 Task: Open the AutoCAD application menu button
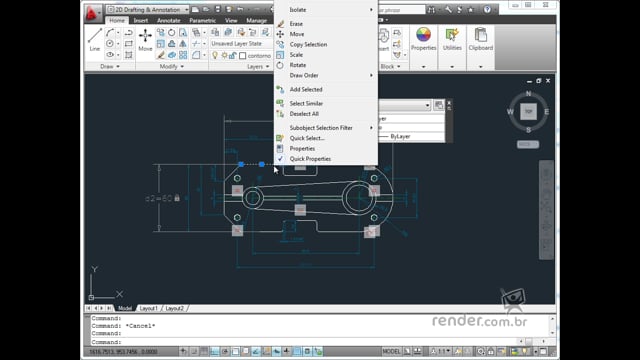92,13
